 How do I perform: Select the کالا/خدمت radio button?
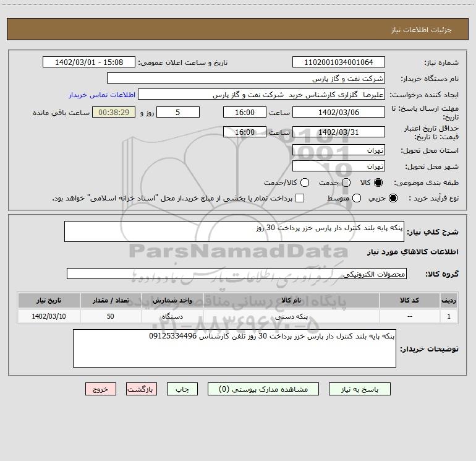[305, 183]
